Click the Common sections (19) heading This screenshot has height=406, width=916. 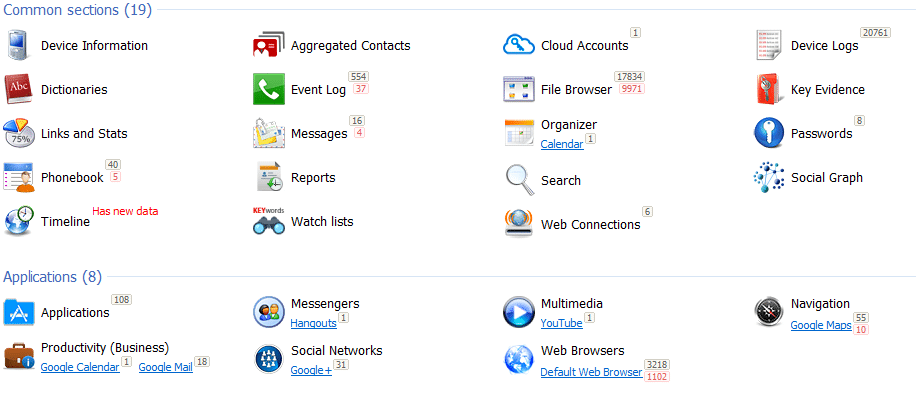(x=78, y=10)
